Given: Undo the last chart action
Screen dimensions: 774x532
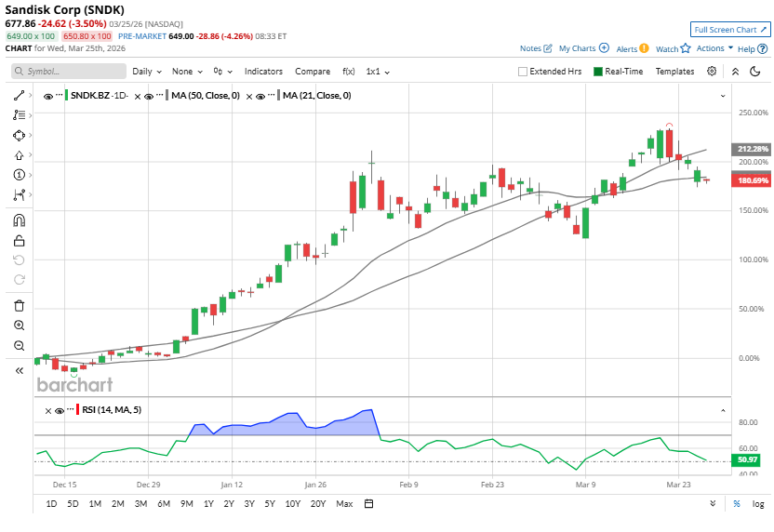Looking at the screenshot, I should tap(19, 260).
